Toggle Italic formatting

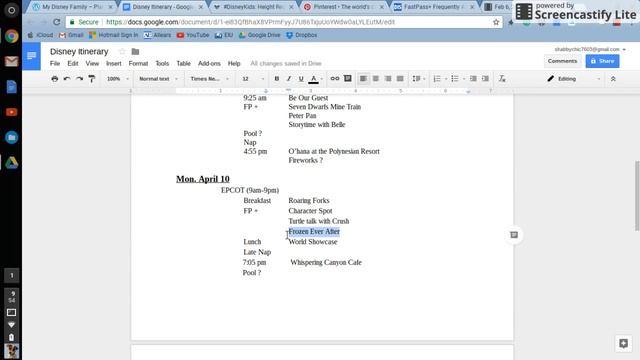(x=289, y=79)
